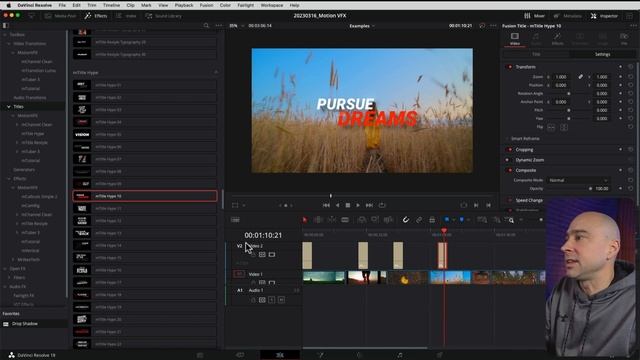Switch to Video tab in Inspector
640x360 pixels.
tap(515, 39)
